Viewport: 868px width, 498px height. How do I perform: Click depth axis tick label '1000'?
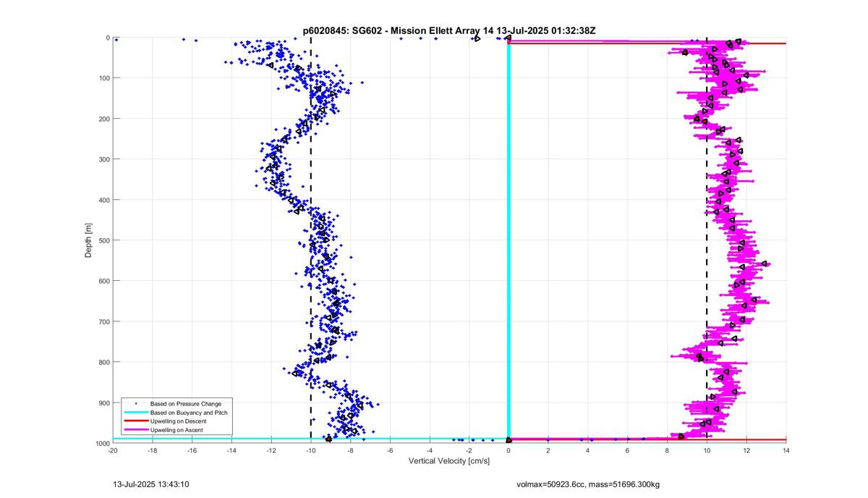coord(102,443)
